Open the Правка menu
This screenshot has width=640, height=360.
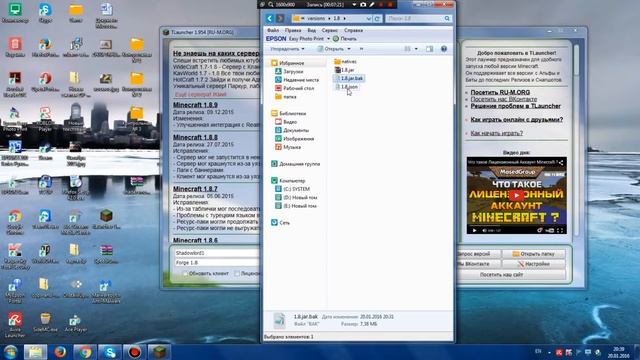click(293, 30)
